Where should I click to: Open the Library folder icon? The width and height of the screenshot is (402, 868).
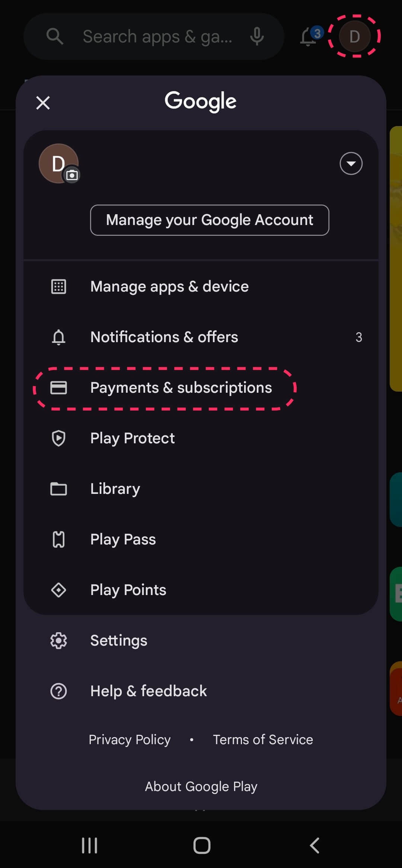[58, 489]
